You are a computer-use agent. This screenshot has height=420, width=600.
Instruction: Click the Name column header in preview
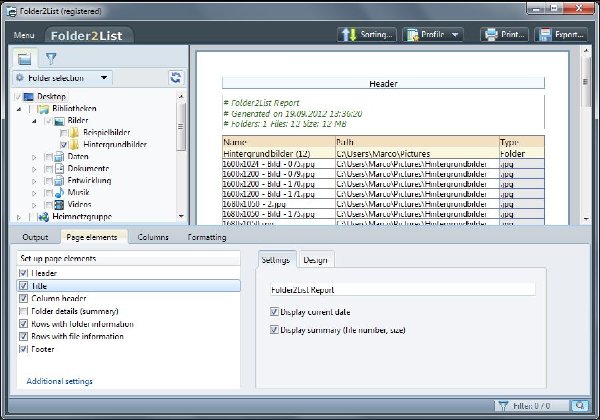coord(279,142)
